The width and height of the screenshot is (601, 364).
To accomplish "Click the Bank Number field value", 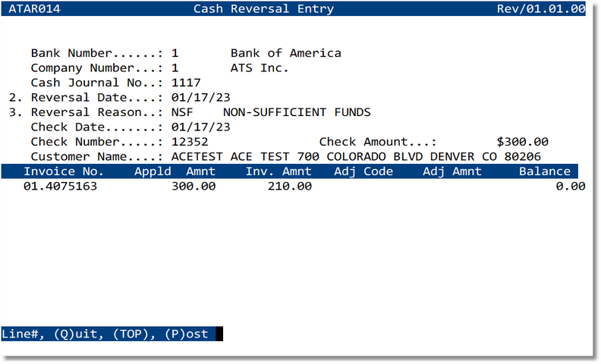I will [175, 53].
